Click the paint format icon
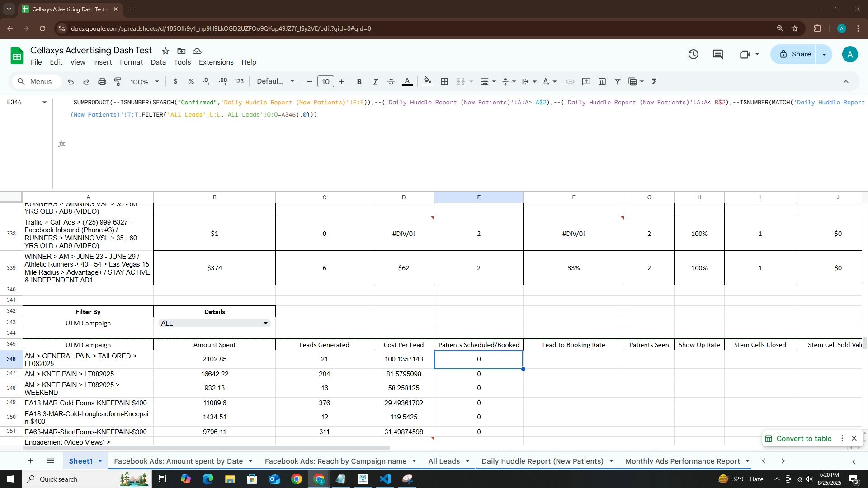The image size is (868, 488). 118,82
